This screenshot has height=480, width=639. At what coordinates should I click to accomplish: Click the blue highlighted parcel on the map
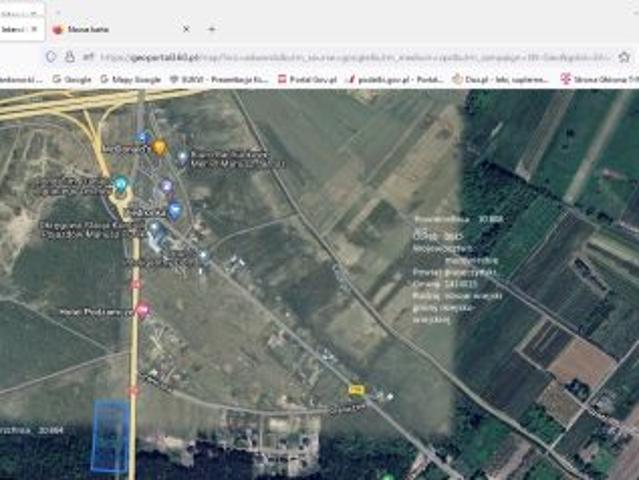(110, 436)
